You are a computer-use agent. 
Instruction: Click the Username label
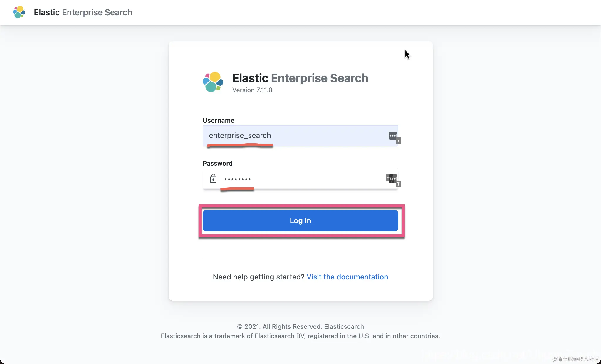(218, 120)
